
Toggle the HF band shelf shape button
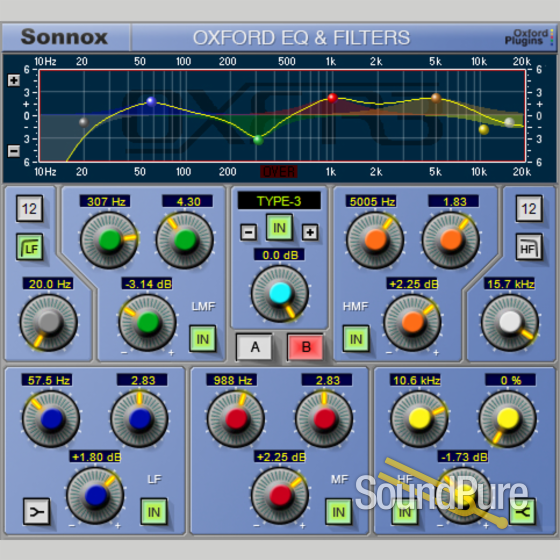pyautogui.click(x=522, y=512)
